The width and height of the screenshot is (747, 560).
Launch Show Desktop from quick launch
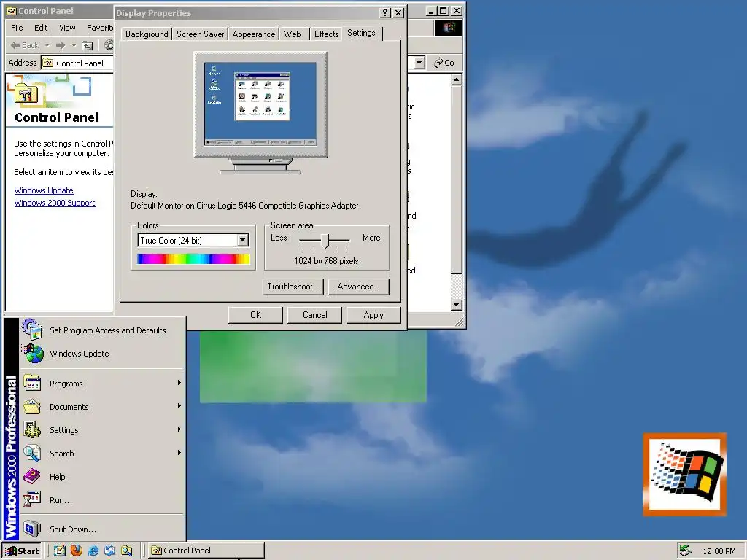pos(59,551)
